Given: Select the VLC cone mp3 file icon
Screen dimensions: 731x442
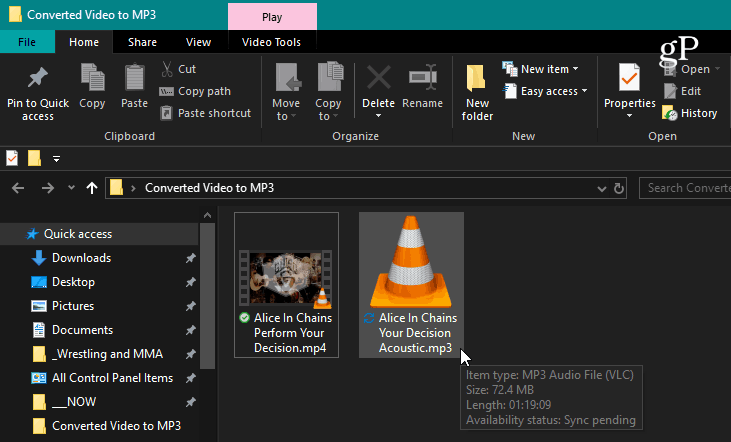Looking at the screenshot, I should pyautogui.click(x=411, y=262).
